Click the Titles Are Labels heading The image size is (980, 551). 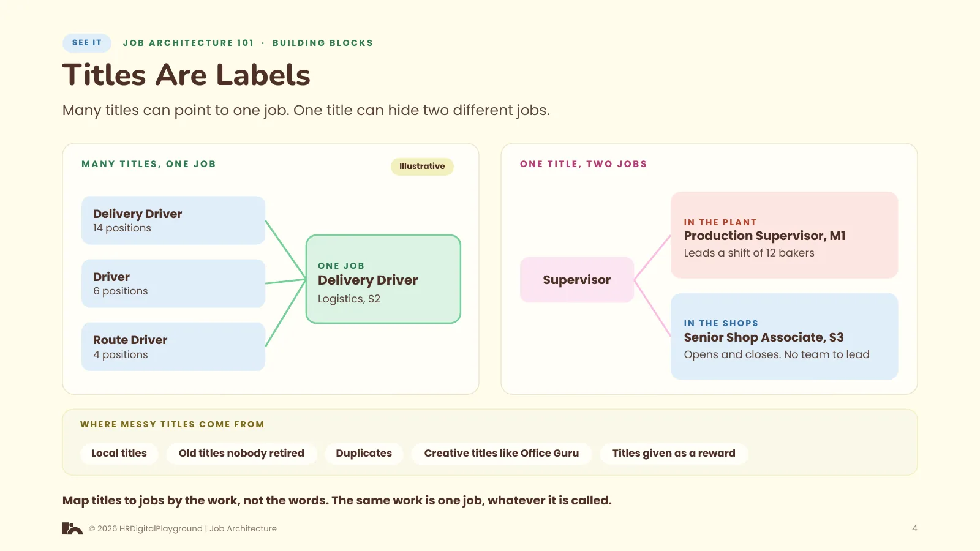click(187, 75)
